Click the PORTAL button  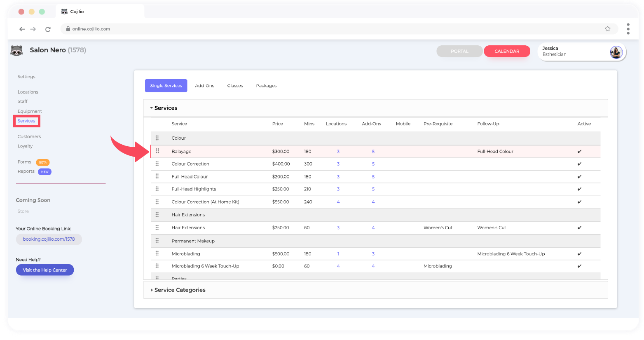(459, 51)
